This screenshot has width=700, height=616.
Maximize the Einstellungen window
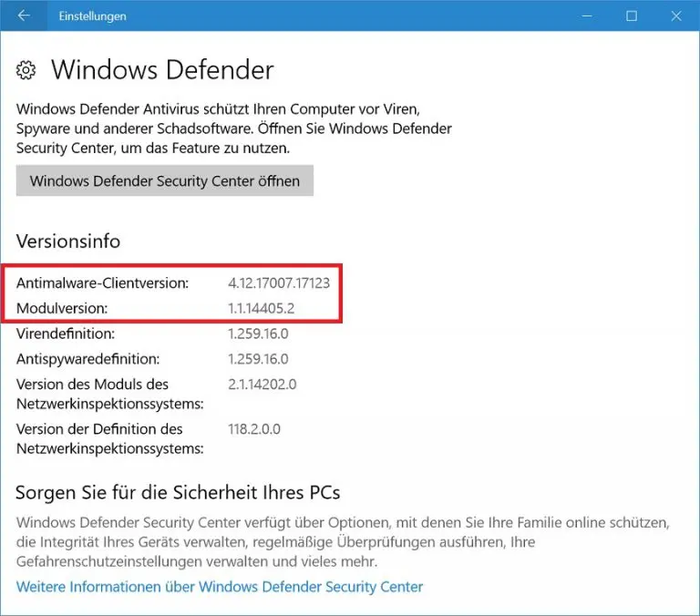(632, 15)
